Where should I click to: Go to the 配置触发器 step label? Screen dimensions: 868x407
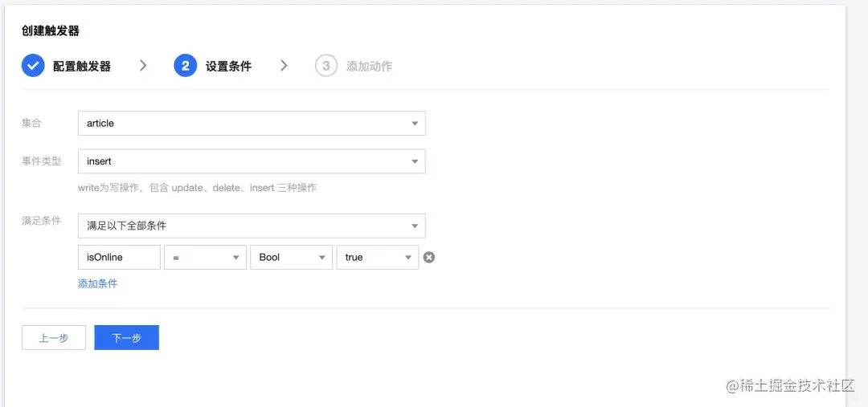(x=82, y=67)
